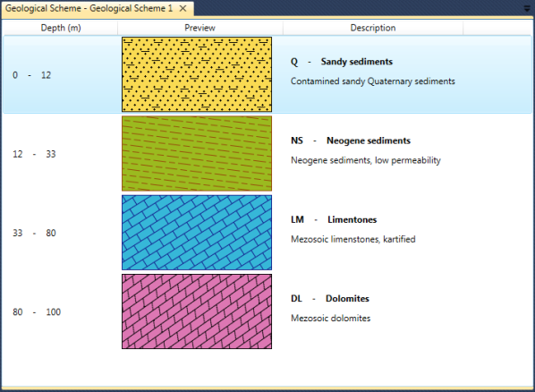
Task: Click the DL - Dolomites title
Action: coord(330,298)
